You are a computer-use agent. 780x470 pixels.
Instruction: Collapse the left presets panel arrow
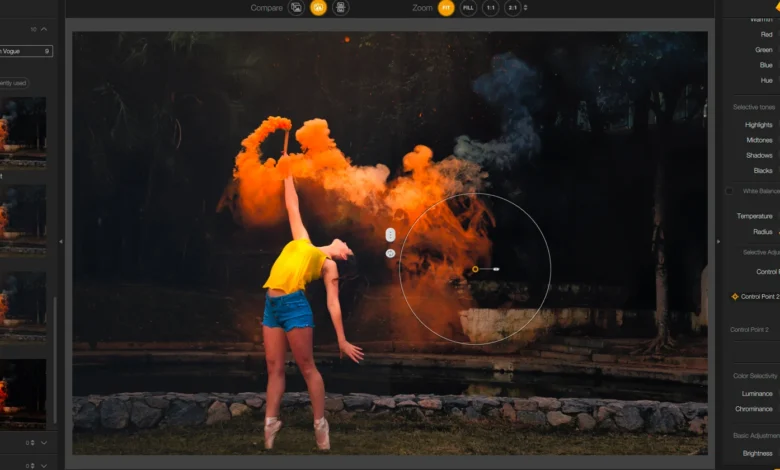[61, 242]
